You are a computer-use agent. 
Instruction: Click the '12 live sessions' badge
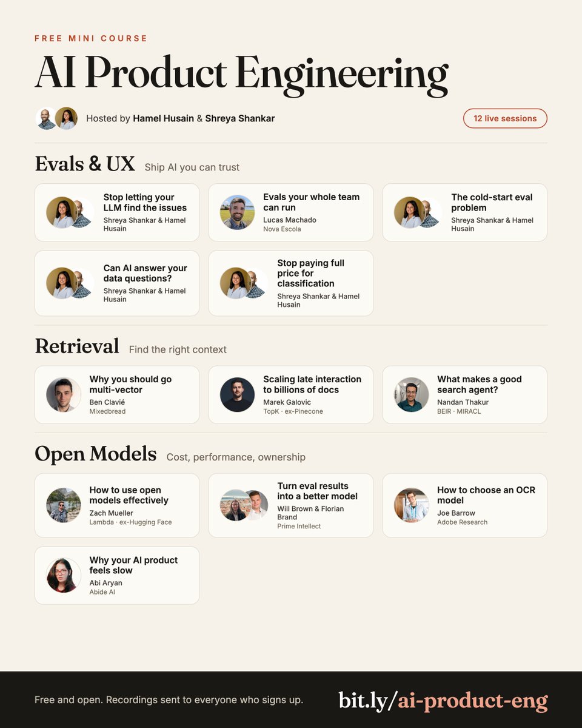505,118
